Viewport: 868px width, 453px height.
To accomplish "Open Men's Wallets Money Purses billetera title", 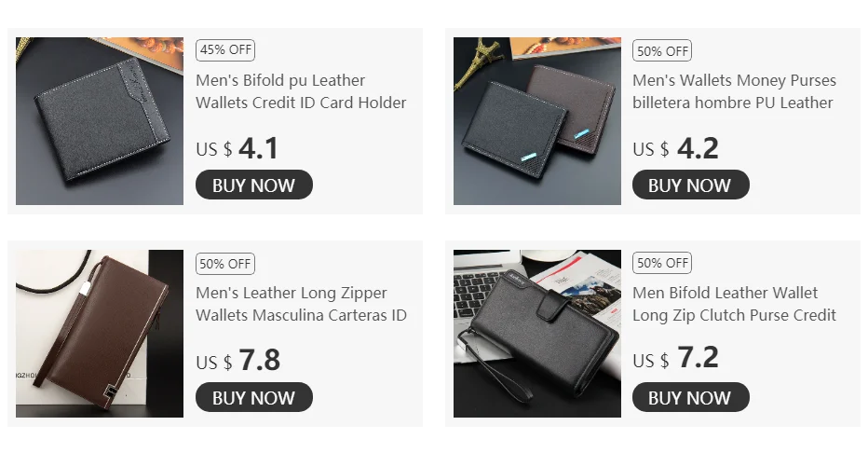I will coord(735,91).
